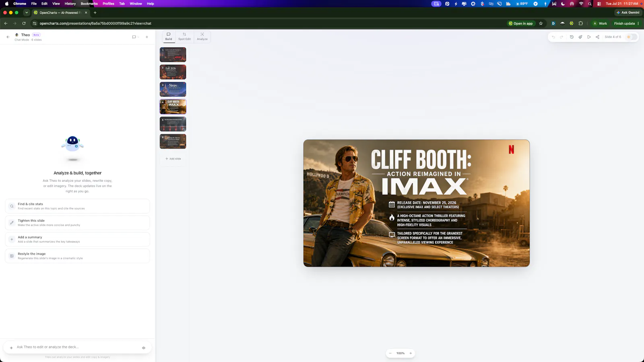Open the Extensions puzzle icon
Image resolution: width=644 pixels, height=362 pixels.
[x=580, y=23]
